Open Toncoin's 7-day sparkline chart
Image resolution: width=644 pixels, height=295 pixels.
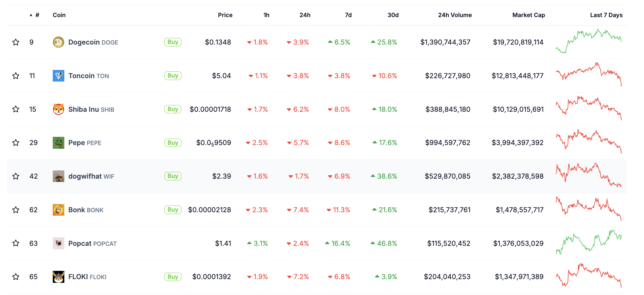pyautogui.click(x=589, y=75)
